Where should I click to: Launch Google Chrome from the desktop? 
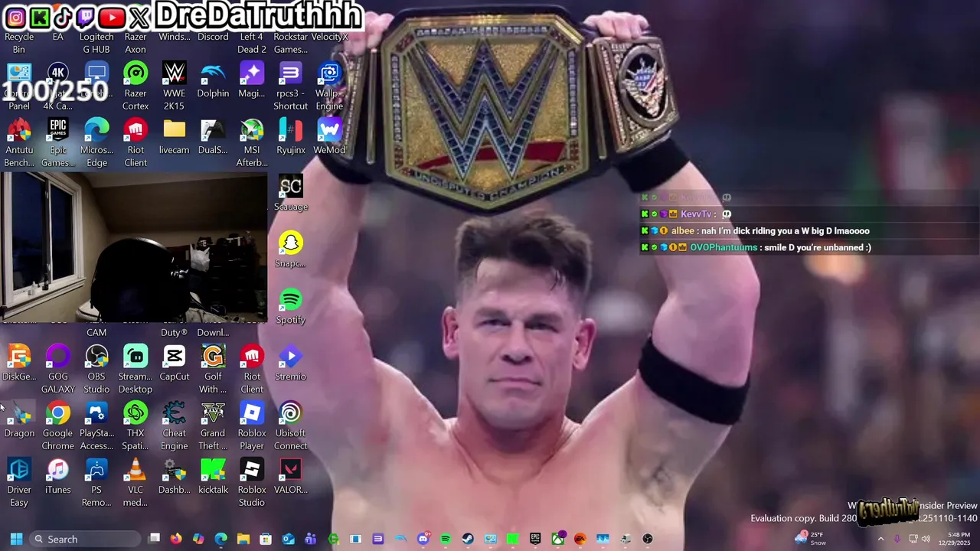click(x=58, y=426)
